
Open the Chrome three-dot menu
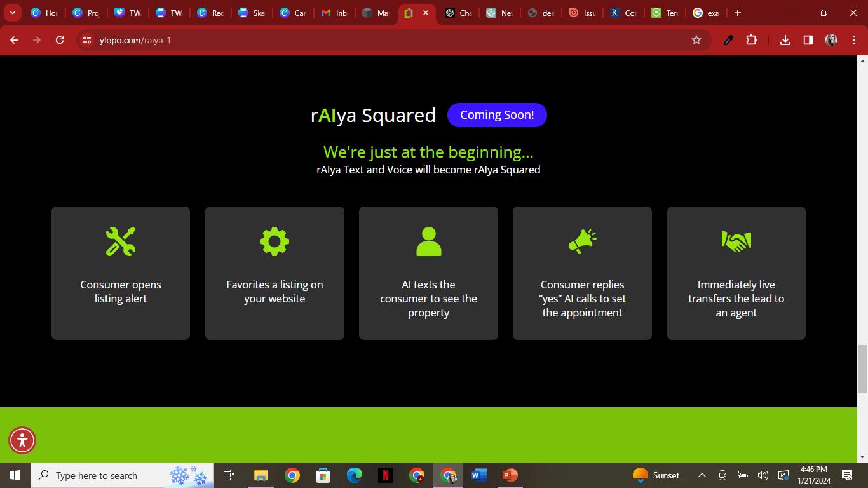(854, 40)
